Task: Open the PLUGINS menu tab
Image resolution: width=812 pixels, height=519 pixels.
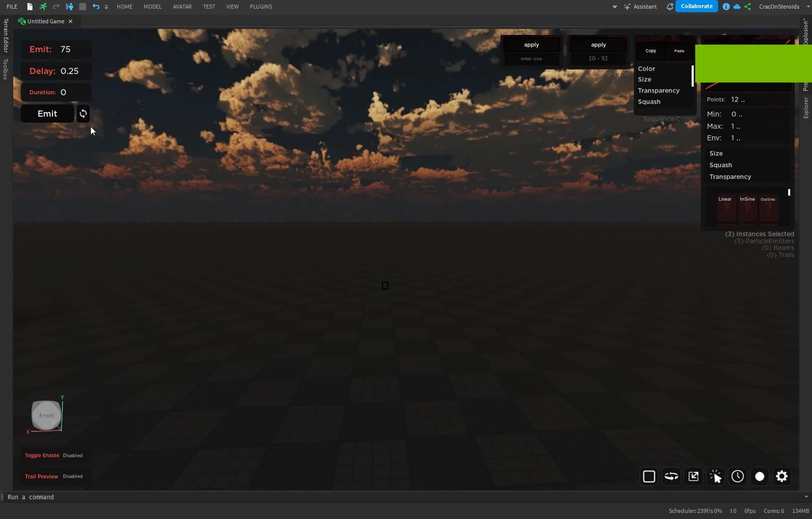Action: pos(261,6)
